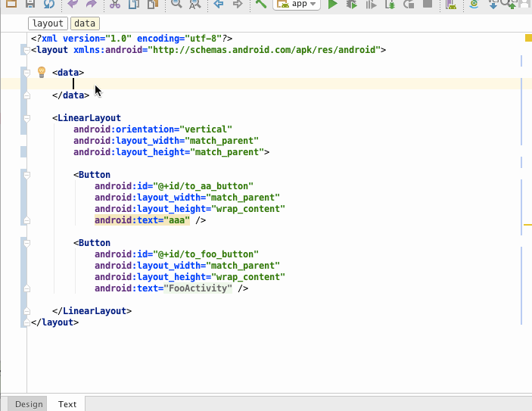This screenshot has width=532, height=411.
Task: Click the "FooActivity" string value
Action: click(x=198, y=288)
